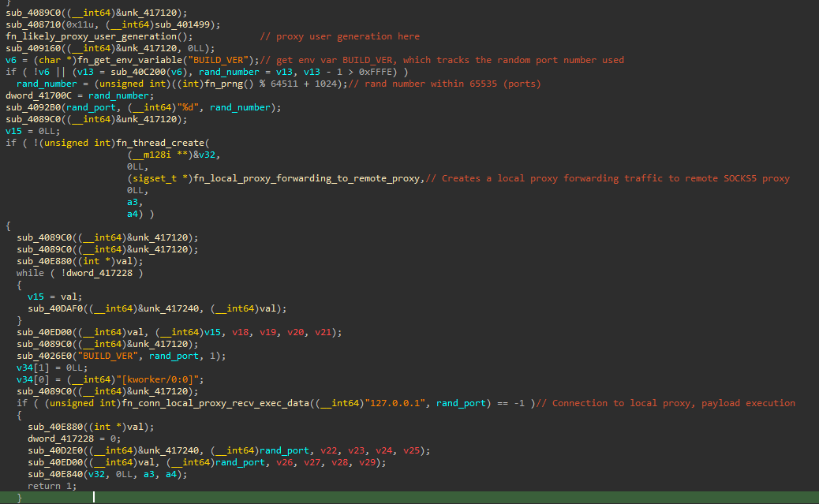
Task: Click the 'rand number within 65535' comment
Action: (444, 84)
